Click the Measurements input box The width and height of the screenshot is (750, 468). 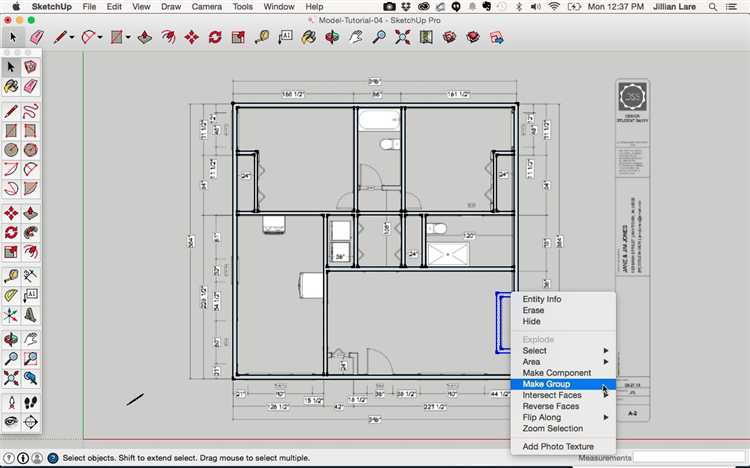[x=688, y=458]
